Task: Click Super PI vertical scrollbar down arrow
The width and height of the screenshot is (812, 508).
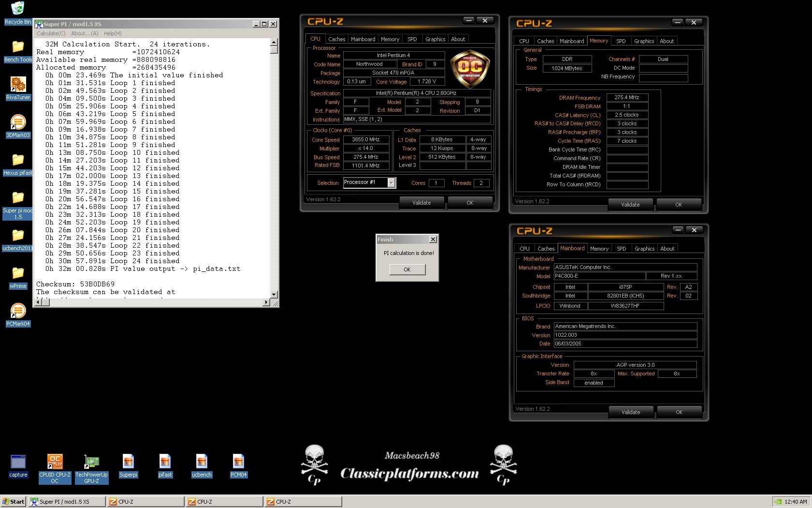Action: (274, 294)
